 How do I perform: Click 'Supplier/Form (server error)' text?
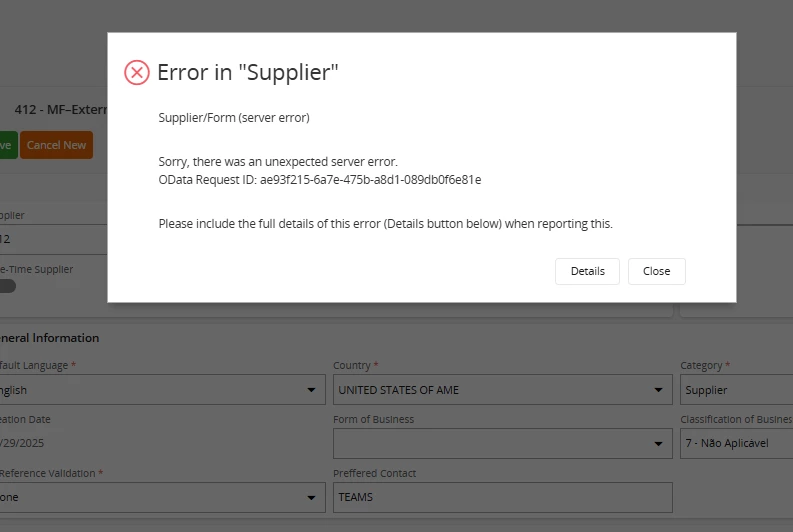click(x=234, y=118)
